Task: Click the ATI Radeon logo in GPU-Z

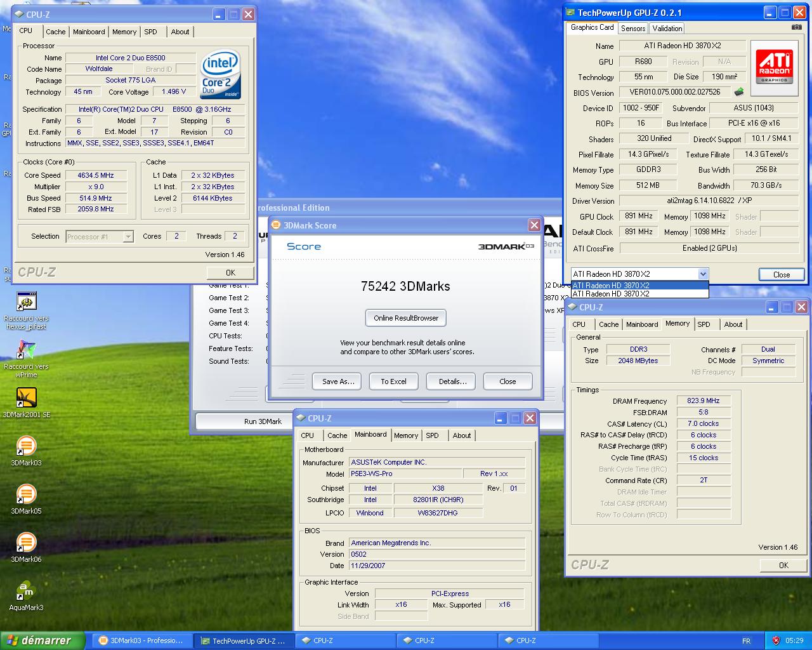Action: [x=775, y=67]
